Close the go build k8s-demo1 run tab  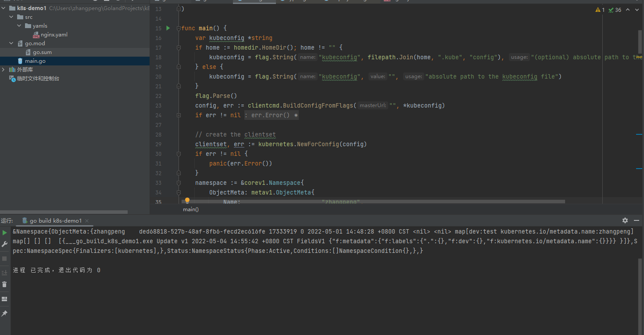point(87,221)
